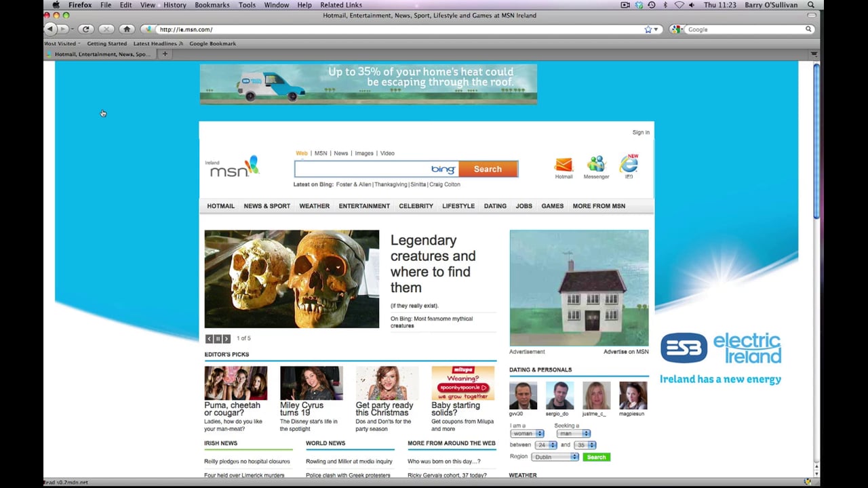The height and width of the screenshot is (488, 868).
Task: Click the 'Puma, cheetah or cougar?' thumbnail image
Action: 236,383
